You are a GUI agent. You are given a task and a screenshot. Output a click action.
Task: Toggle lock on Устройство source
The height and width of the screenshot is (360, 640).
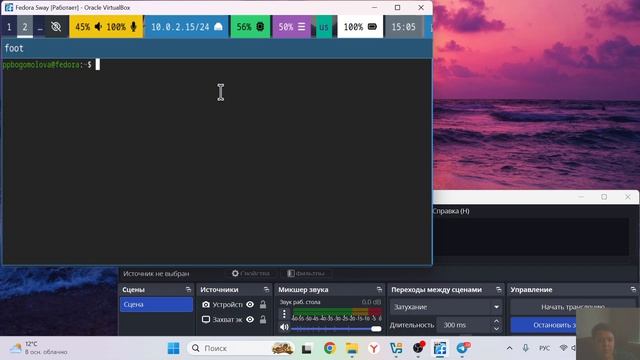263,304
